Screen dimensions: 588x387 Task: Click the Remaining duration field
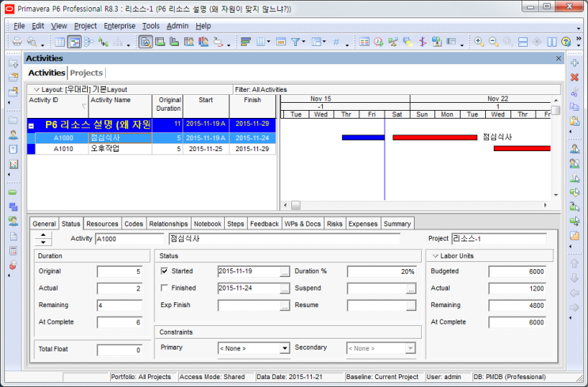point(119,305)
